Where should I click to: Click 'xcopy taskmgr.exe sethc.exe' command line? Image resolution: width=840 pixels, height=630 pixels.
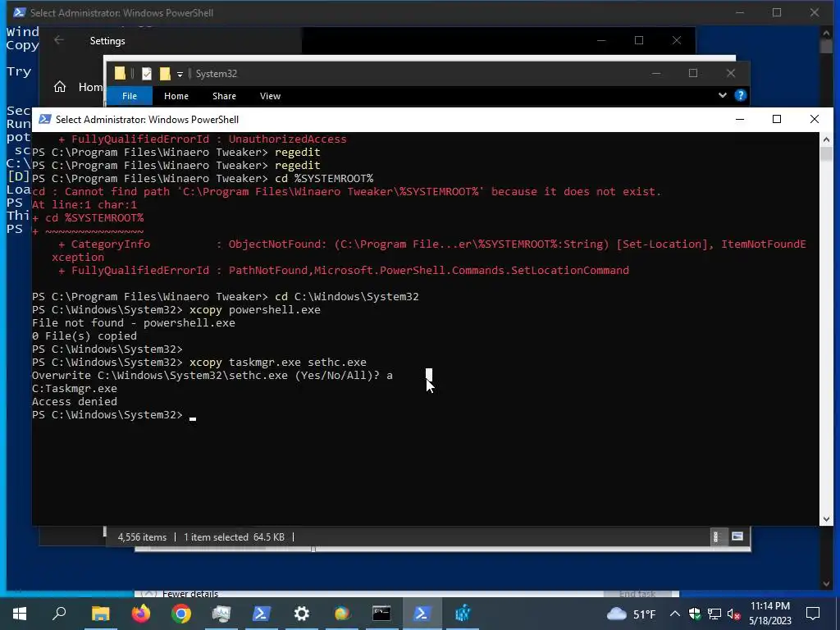coord(278,362)
